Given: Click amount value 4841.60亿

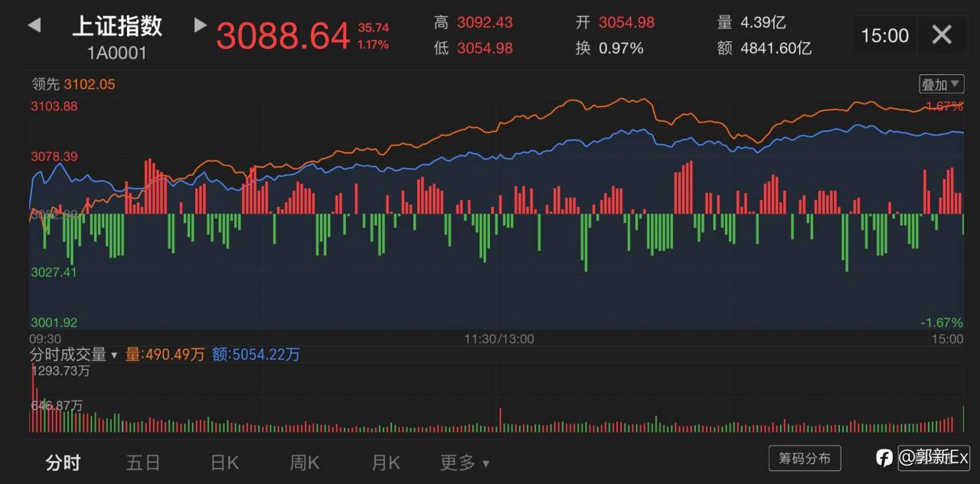Looking at the screenshot, I should (x=776, y=48).
